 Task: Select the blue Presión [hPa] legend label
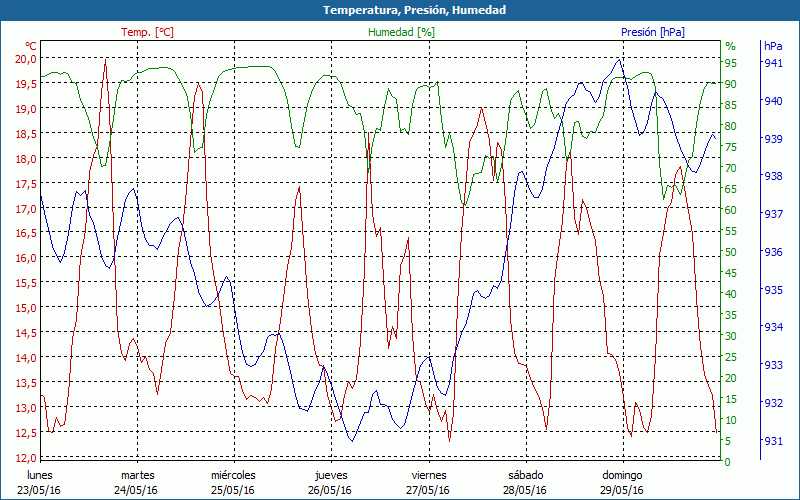click(652, 32)
